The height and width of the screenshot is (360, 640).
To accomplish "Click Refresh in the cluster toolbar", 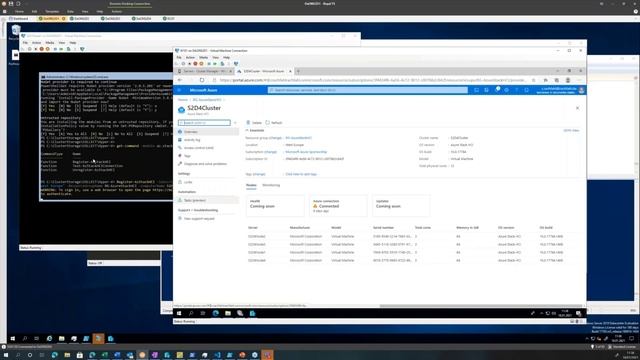I will click(274, 122).
